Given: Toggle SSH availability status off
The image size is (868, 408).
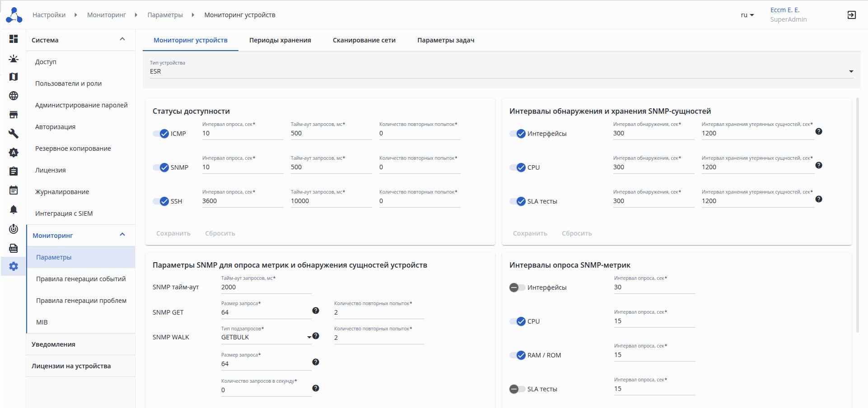Looking at the screenshot, I should pyautogui.click(x=160, y=201).
